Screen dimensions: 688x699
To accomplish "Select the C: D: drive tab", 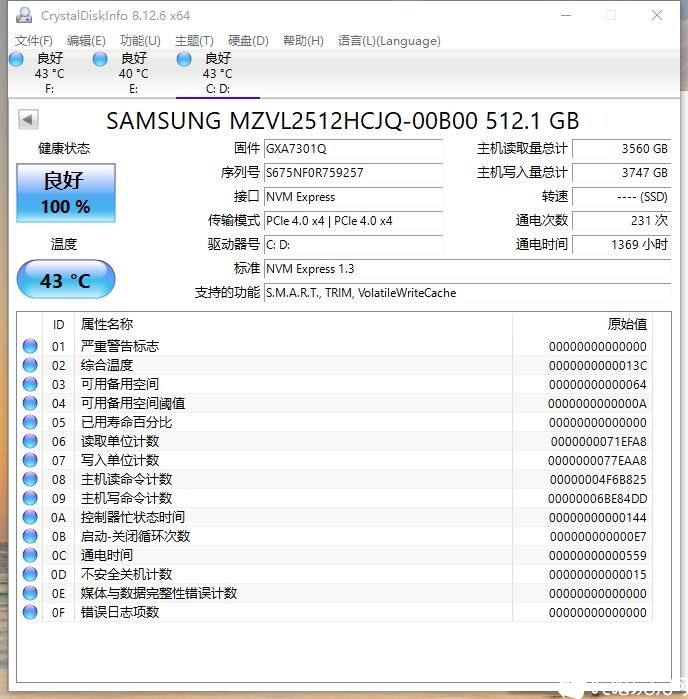I will click(x=218, y=73).
